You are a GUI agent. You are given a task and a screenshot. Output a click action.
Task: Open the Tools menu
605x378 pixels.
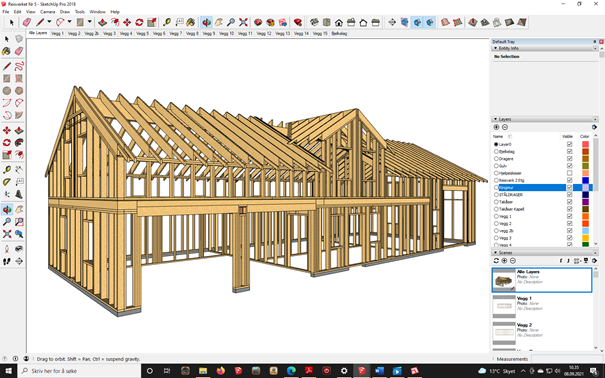[79, 12]
